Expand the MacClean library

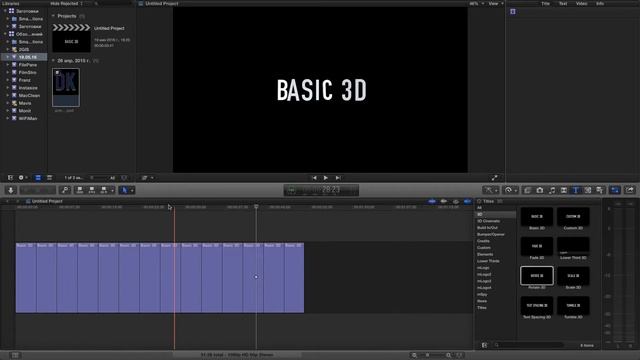[8, 96]
